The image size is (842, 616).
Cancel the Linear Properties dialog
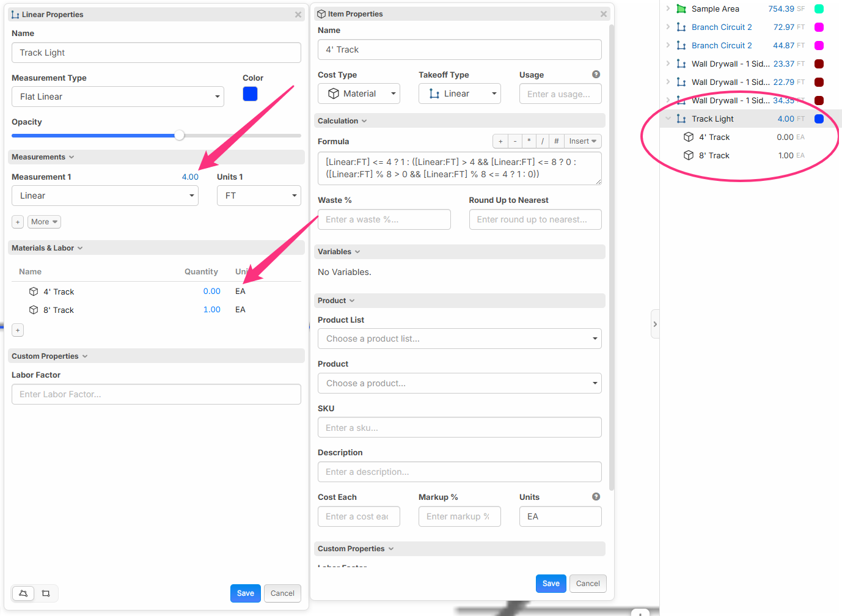click(x=282, y=593)
